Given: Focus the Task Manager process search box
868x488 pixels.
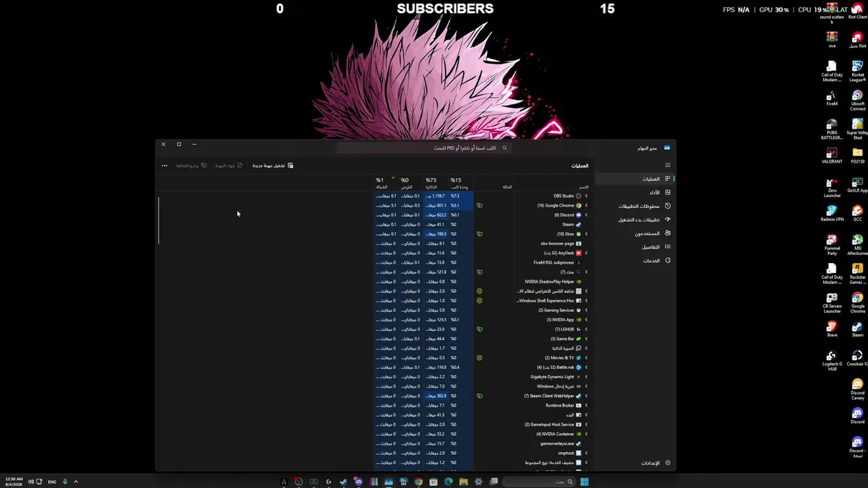Looking at the screenshot, I should [425, 148].
